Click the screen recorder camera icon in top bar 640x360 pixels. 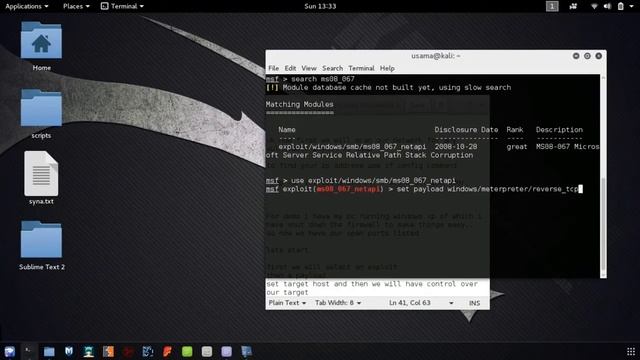click(573, 6)
